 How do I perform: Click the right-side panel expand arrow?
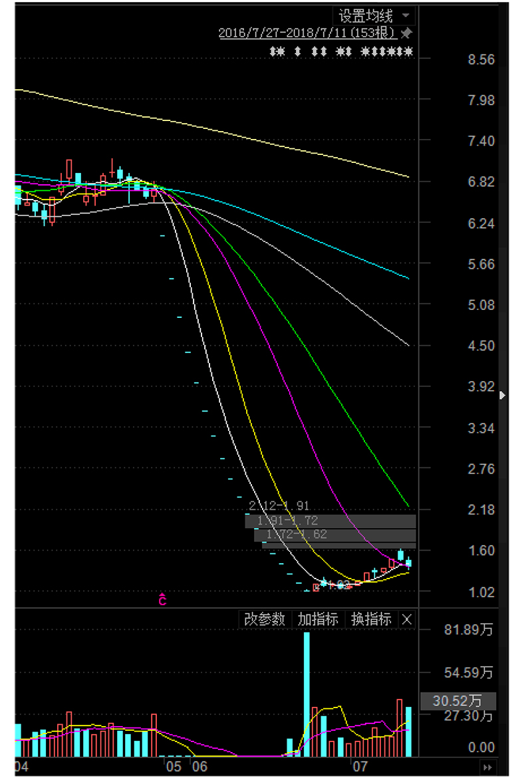(x=502, y=395)
